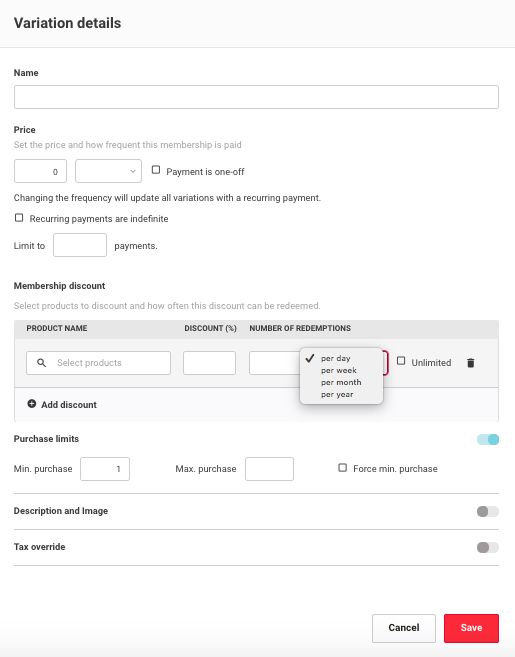Click the Max. purchase input field

click(x=269, y=469)
